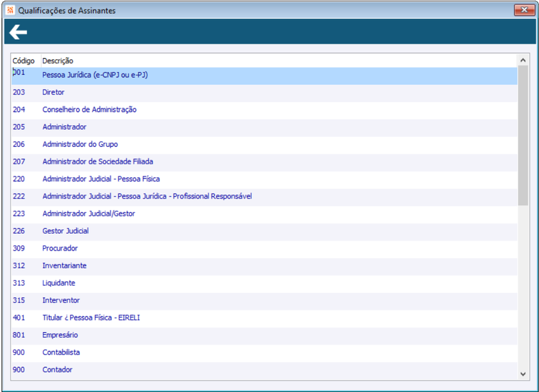539x392 pixels.
Task: Select the Empresário row
Action: click(264, 336)
